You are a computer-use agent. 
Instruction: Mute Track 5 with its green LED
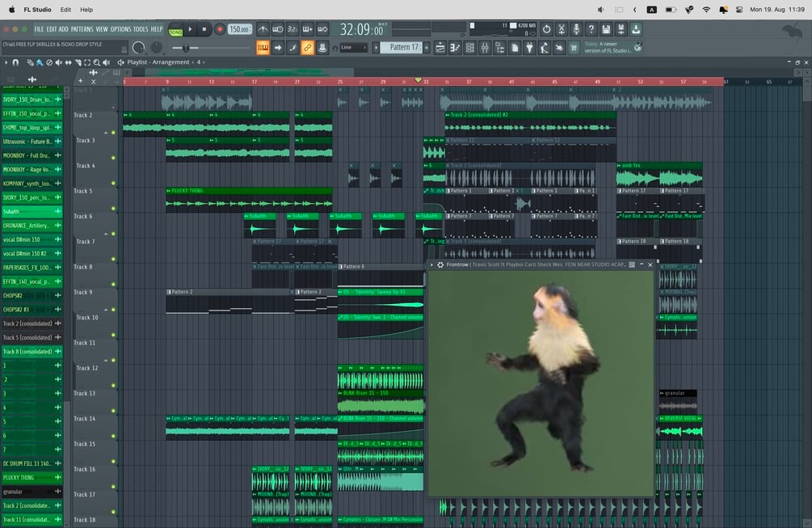click(x=113, y=209)
